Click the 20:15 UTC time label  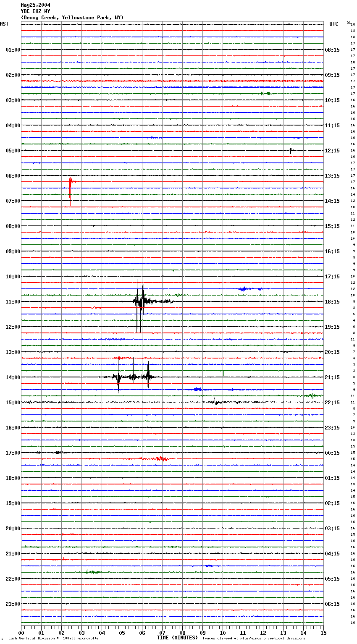point(332,352)
